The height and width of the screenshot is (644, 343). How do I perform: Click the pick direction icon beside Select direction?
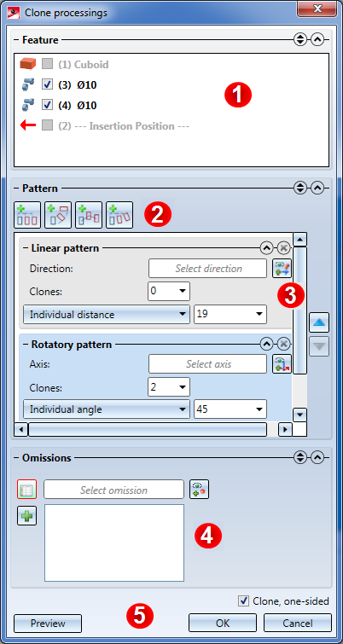[282, 269]
